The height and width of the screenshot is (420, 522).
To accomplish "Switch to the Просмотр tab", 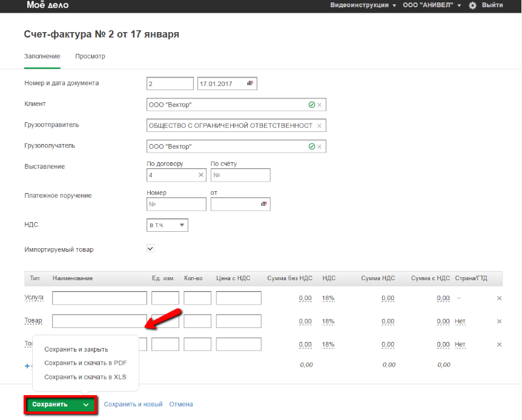I will (90, 56).
